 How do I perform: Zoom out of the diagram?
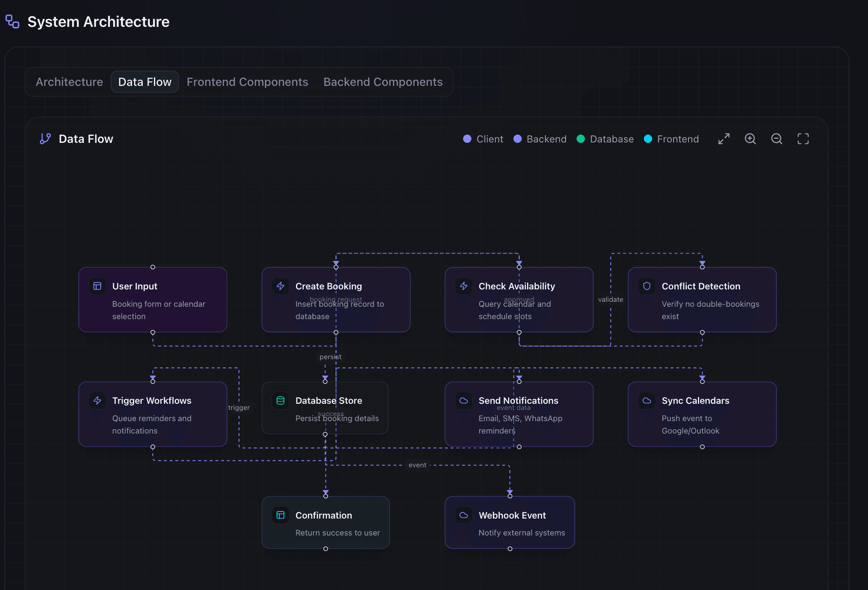coord(776,139)
